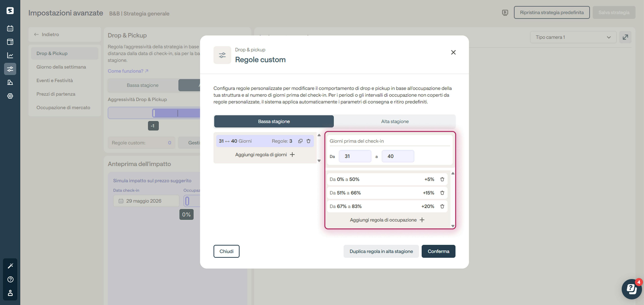Select the Da 51% a 66% rule row
Viewport: 644px width, 305px height.
tap(387, 193)
